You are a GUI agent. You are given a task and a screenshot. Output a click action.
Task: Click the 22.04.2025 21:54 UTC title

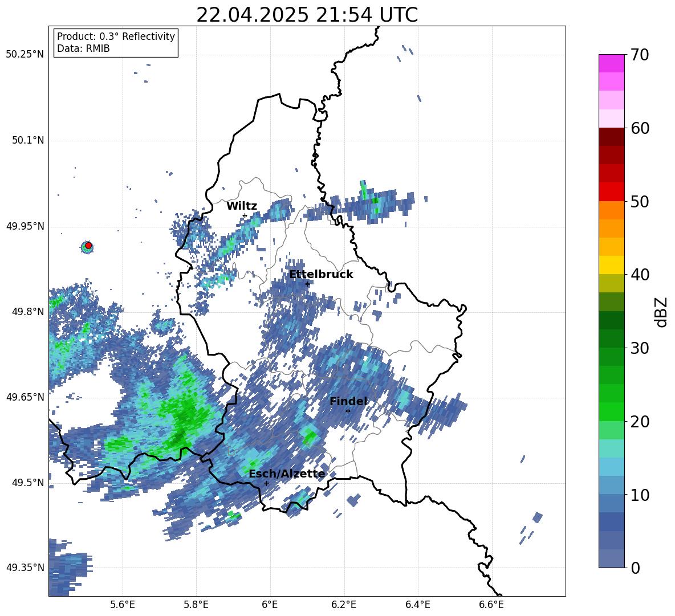pos(307,15)
